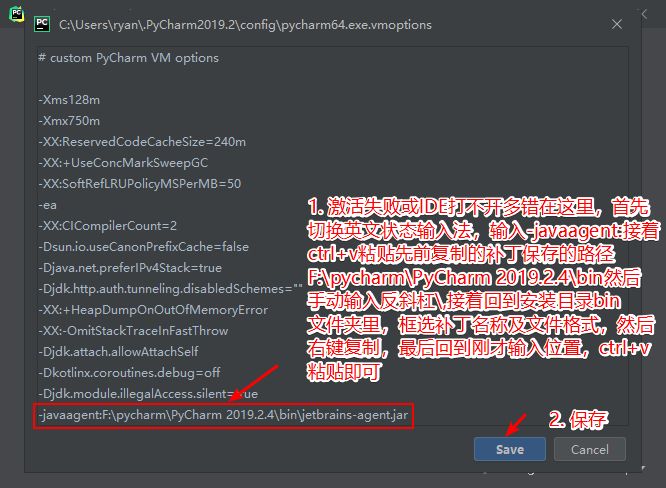
Task: Click the PyCharm app icon at top-left corner
Action: 16,14
